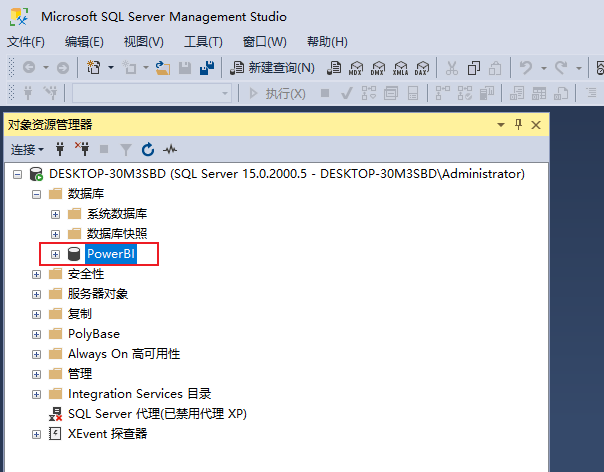Select the 系统数据库 tree item
This screenshot has height=472, width=604.
point(117,214)
